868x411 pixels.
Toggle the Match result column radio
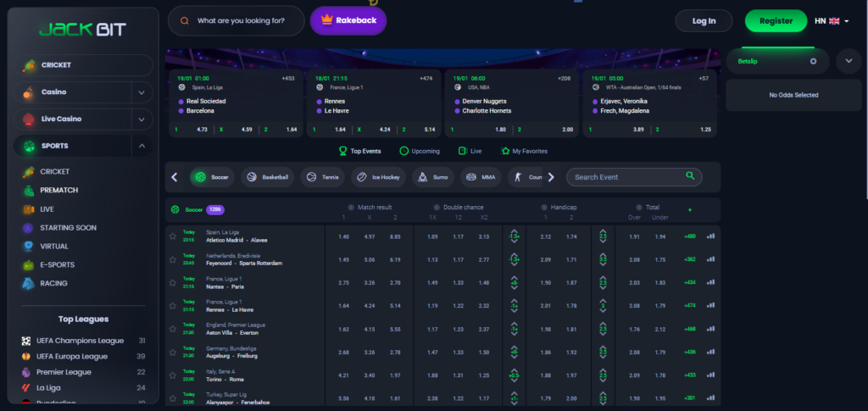[x=351, y=207]
